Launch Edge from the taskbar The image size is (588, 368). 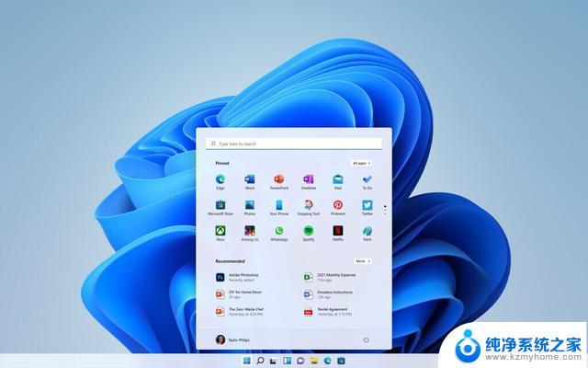click(327, 361)
